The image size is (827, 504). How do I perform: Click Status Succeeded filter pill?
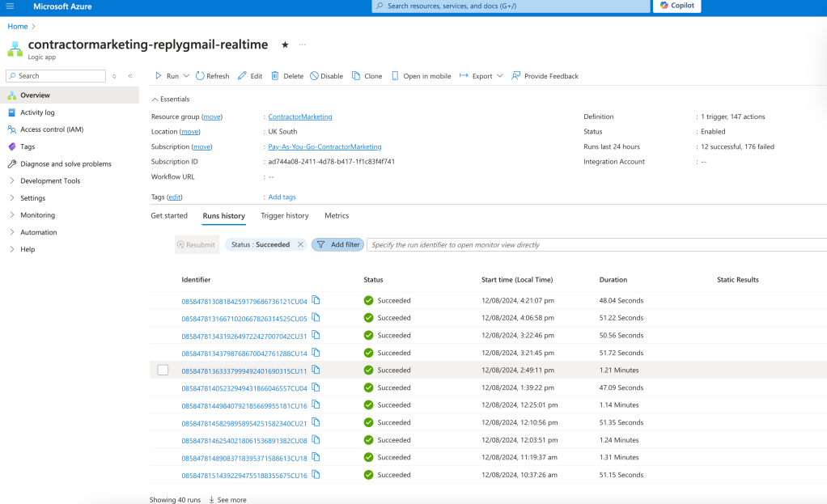coord(261,244)
